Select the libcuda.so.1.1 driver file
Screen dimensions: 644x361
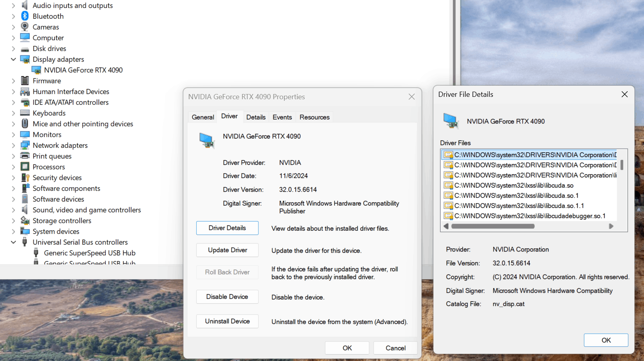pyautogui.click(x=519, y=206)
